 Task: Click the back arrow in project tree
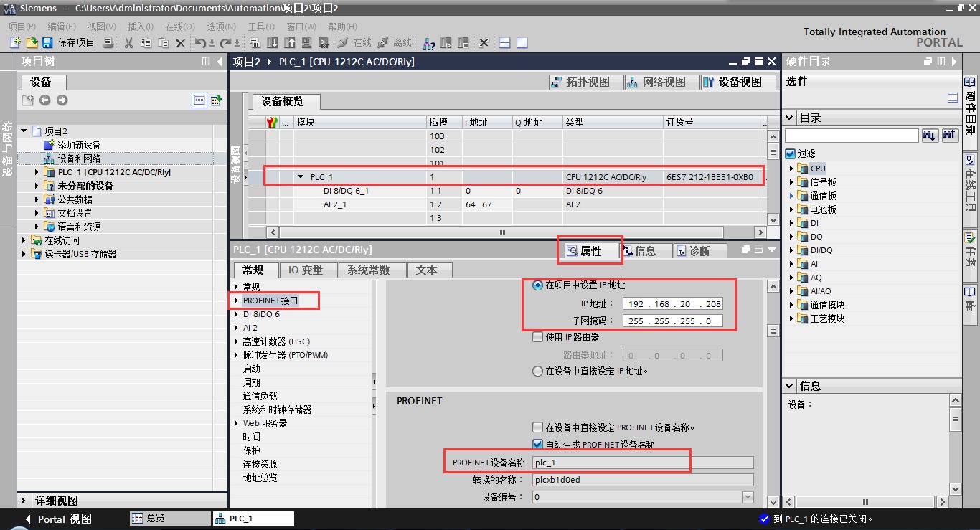pos(44,100)
